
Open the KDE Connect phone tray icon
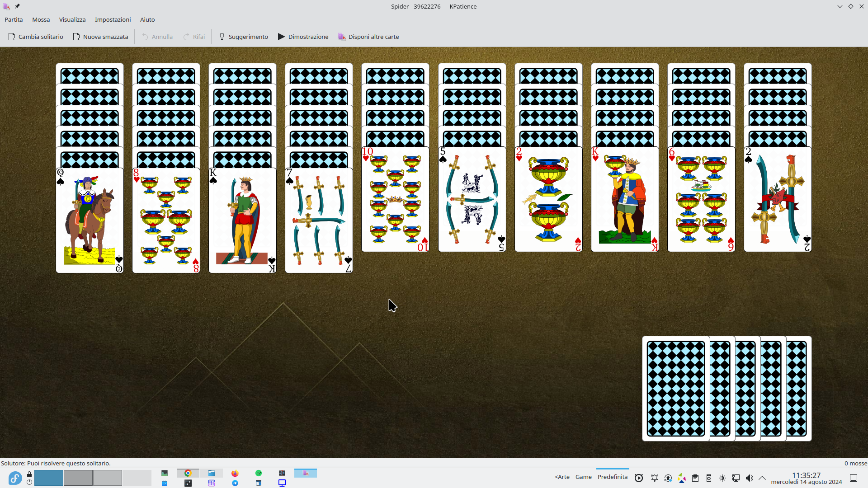(x=709, y=478)
